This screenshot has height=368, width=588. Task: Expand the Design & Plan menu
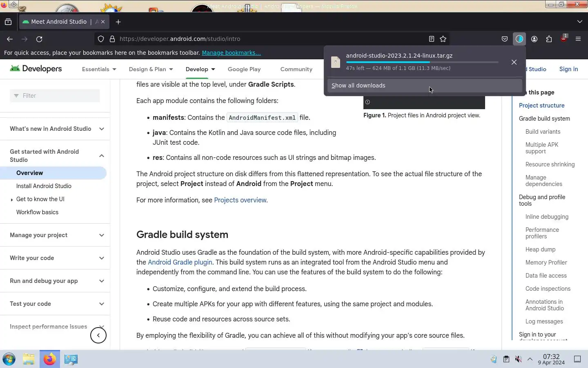point(151,69)
